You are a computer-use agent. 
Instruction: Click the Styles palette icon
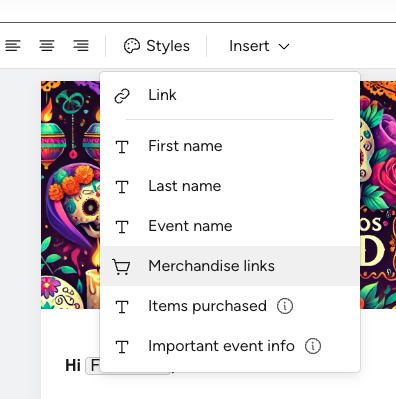132,46
